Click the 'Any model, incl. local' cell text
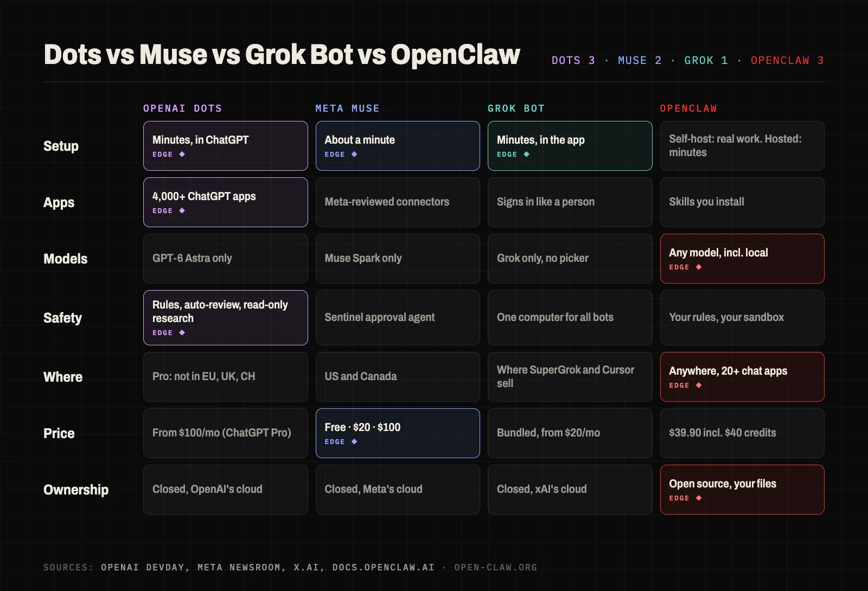The width and height of the screenshot is (868, 591). (718, 253)
